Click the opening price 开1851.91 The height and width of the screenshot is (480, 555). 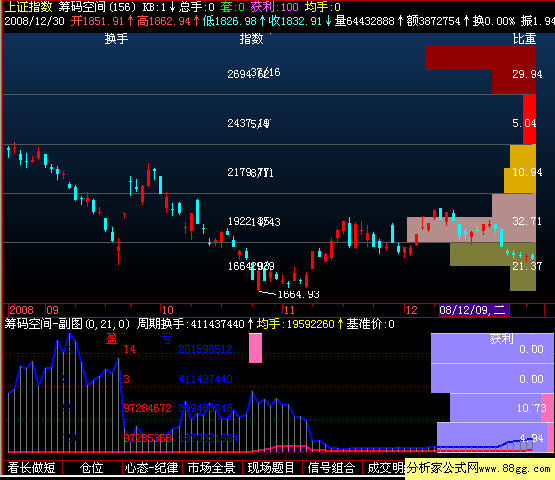(97, 21)
